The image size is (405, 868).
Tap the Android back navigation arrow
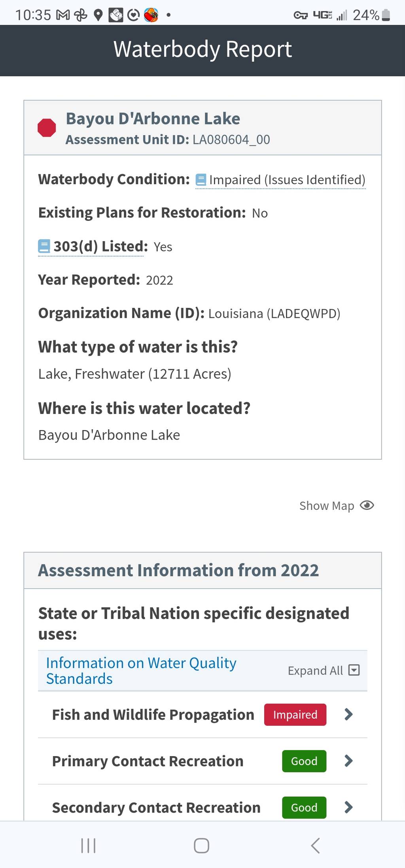pyautogui.click(x=315, y=846)
